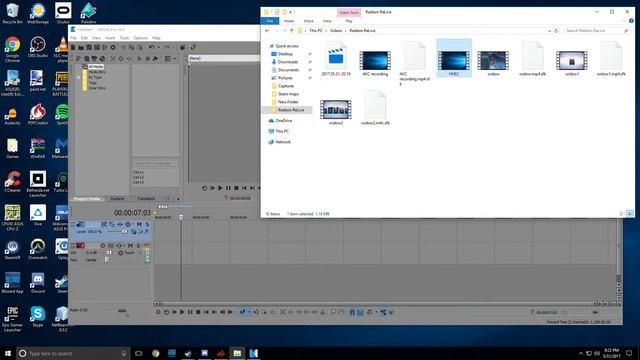Click Pause in the timeline transport bar
The height and width of the screenshot is (360, 640).
pyautogui.click(x=190, y=312)
